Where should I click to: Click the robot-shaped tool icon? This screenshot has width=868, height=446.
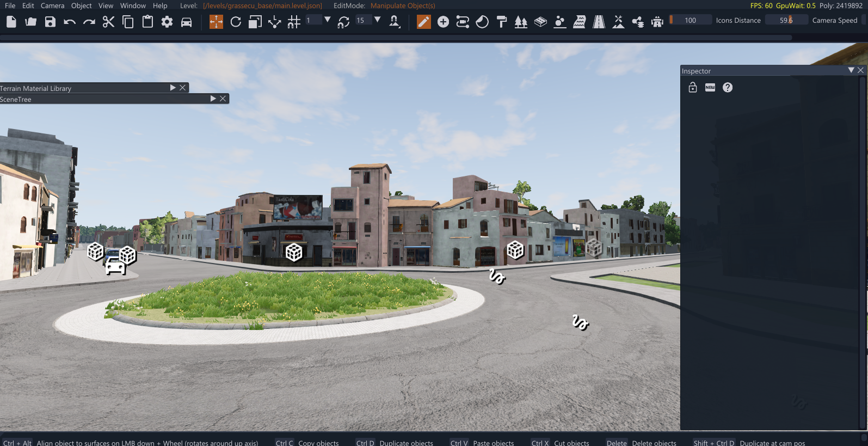pyautogui.click(x=657, y=22)
